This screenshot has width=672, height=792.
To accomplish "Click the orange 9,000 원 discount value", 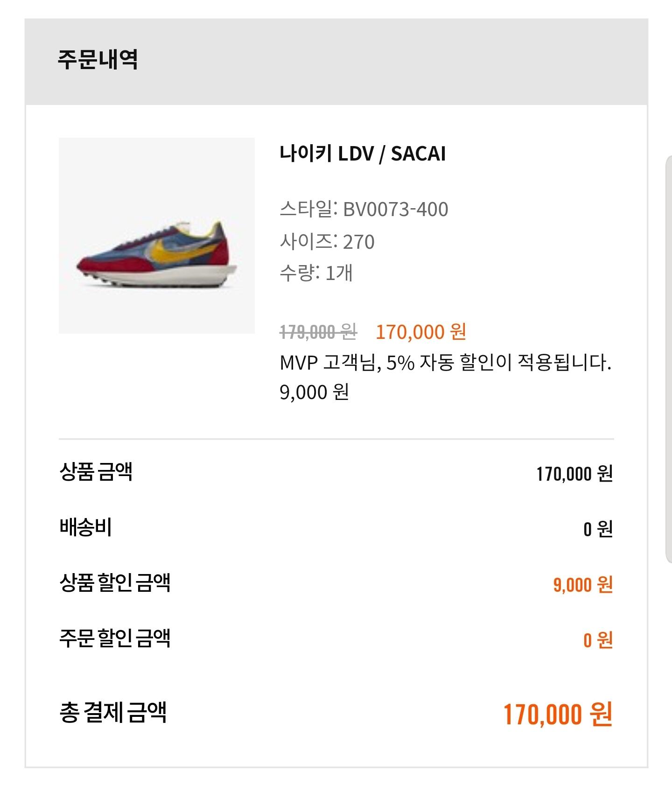I will (x=582, y=584).
